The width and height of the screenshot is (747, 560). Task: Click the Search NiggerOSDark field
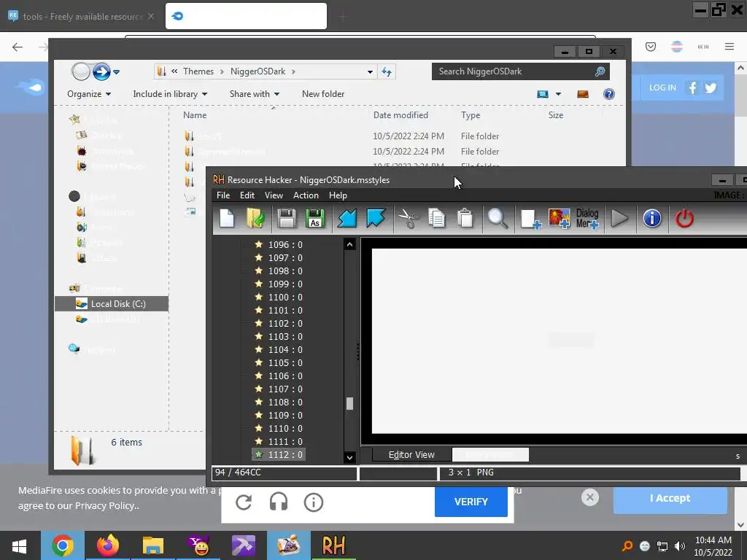click(x=521, y=71)
